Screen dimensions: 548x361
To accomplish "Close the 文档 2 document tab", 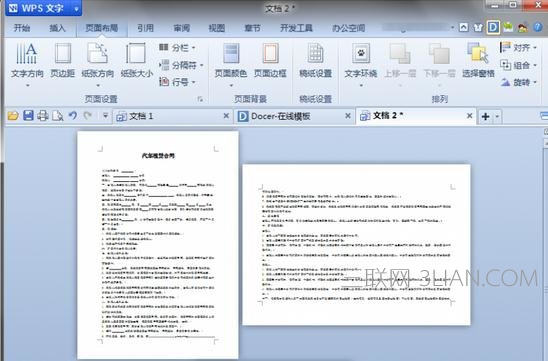I will 469,116.
